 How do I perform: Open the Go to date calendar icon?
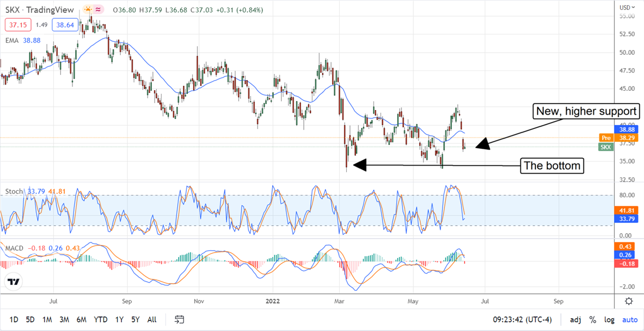(x=180, y=320)
